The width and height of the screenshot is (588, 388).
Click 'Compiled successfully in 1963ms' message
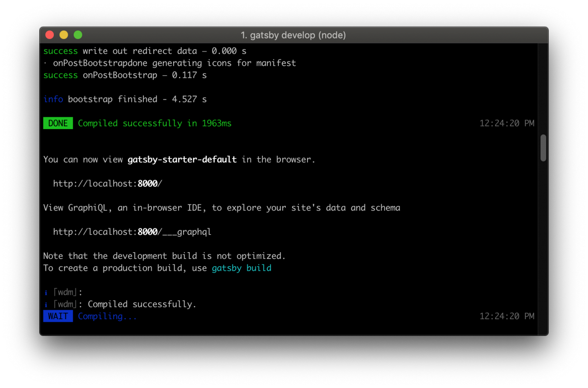(x=155, y=123)
